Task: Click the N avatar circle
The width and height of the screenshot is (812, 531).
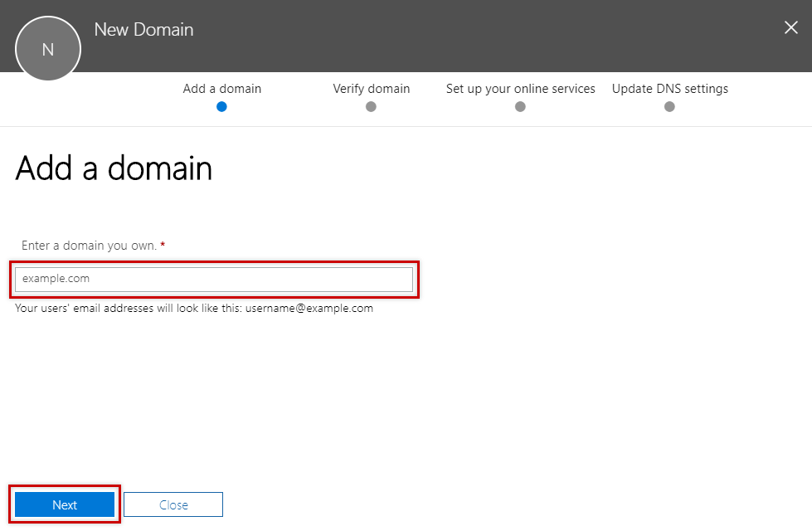Action: (x=48, y=49)
